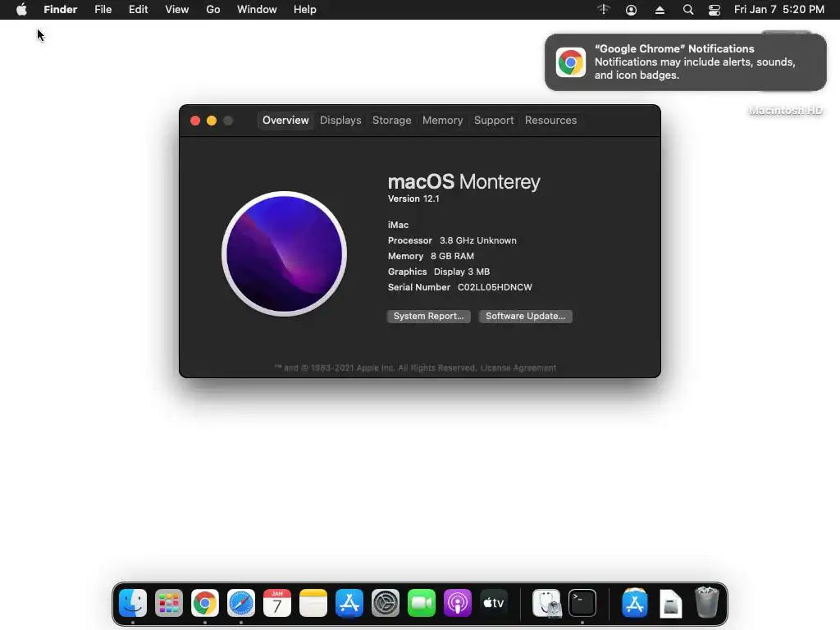Open the View menu
The height and width of the screenshot is (630, 840).
[x=177, y=10]
